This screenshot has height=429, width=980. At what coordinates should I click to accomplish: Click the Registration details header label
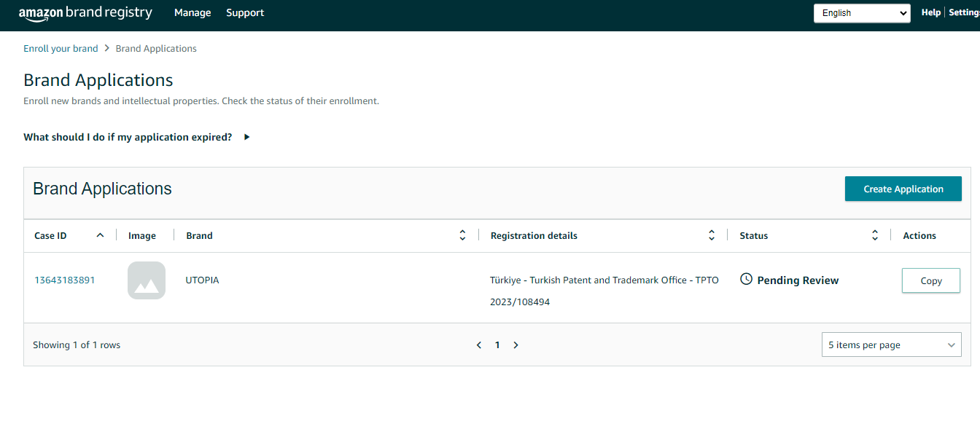[x=534, y=235]
